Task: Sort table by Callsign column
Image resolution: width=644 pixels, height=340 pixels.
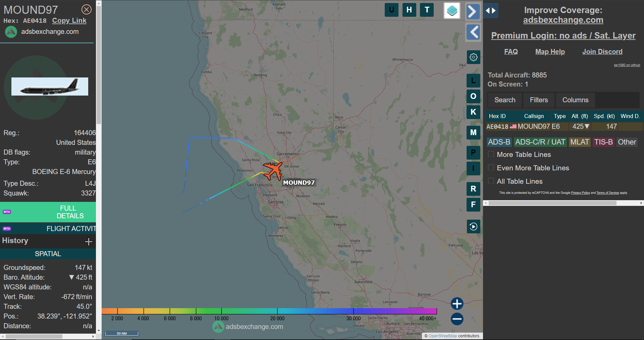Action: [x=534, y=116]
